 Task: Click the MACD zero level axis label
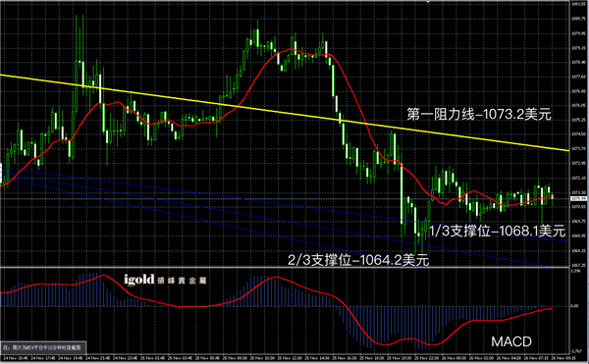[575, 306]
